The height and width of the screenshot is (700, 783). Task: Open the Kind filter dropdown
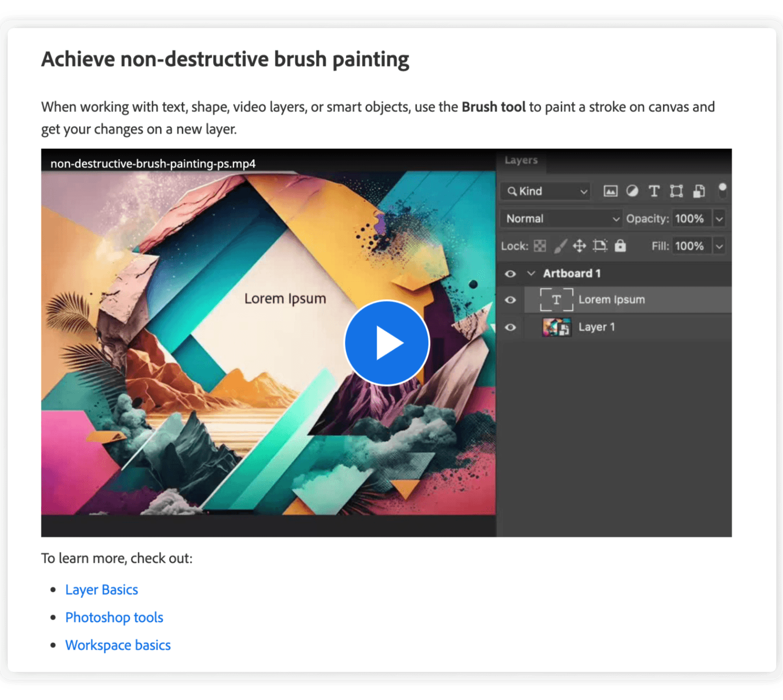[546, 191]
